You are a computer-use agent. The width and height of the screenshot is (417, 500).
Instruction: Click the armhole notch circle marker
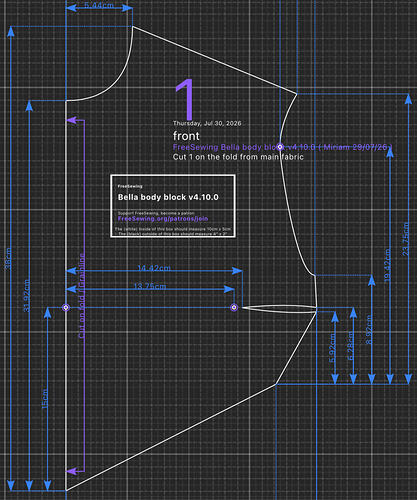280,147
